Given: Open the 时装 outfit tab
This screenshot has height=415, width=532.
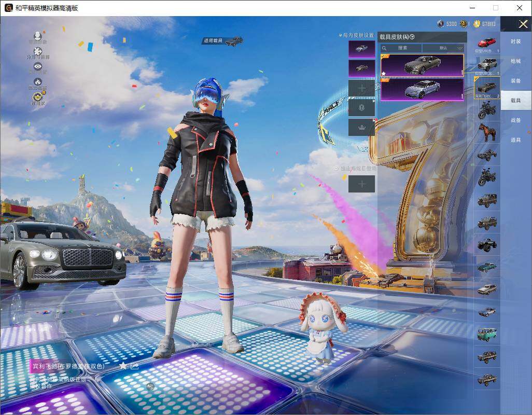Looking at the screenshot, I should (516, 41).
